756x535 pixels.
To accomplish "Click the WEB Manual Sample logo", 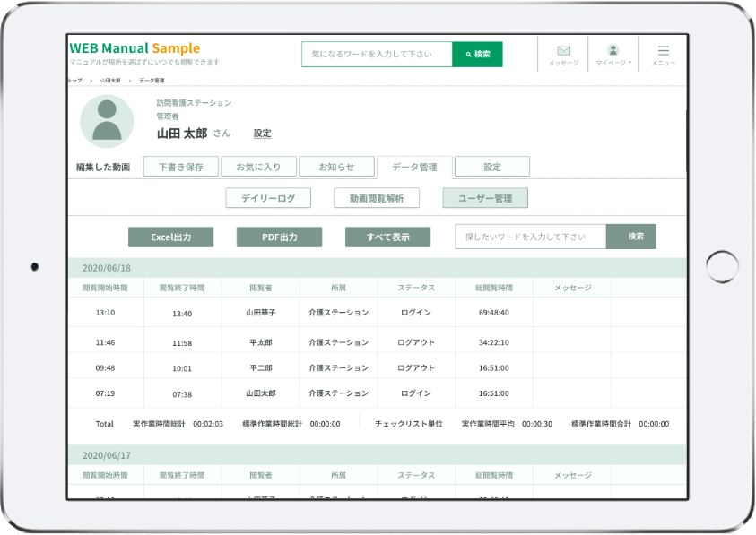I will pos(135,48).
